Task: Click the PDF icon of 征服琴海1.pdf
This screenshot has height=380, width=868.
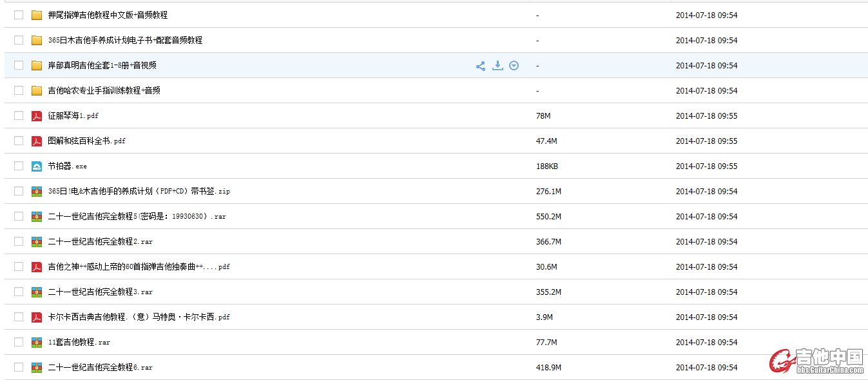Action: tap(37, 115)
